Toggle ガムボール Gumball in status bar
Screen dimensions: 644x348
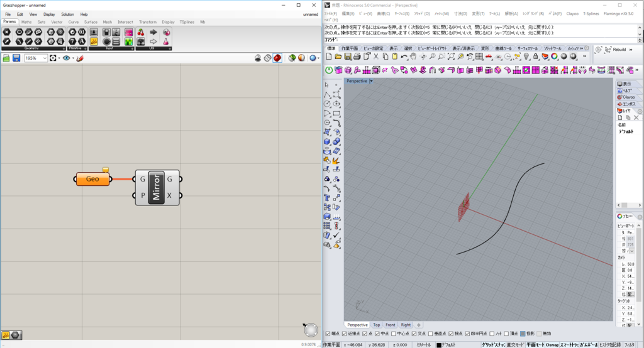point(589,345)
